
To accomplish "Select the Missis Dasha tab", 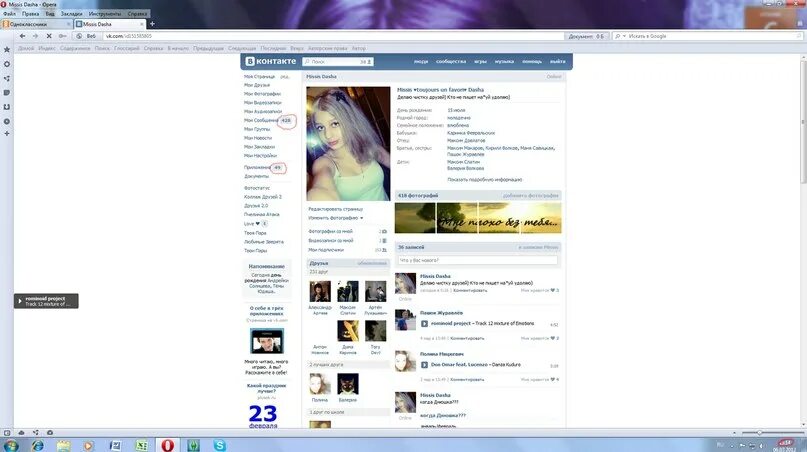I will point(110,24).
